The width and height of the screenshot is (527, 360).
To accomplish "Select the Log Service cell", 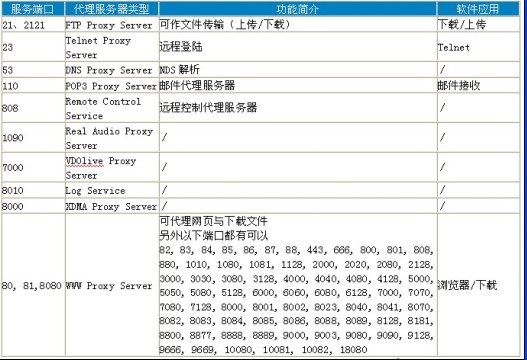I will coord(112,190).
